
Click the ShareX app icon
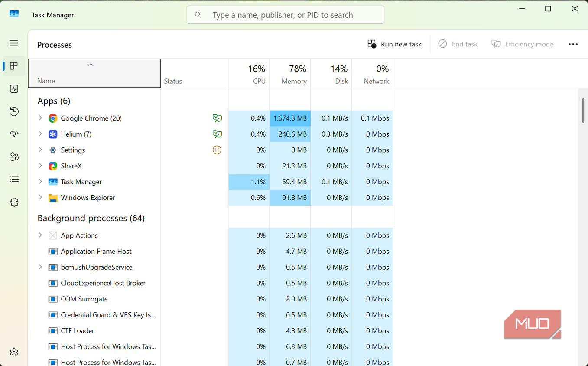(53, 166)
